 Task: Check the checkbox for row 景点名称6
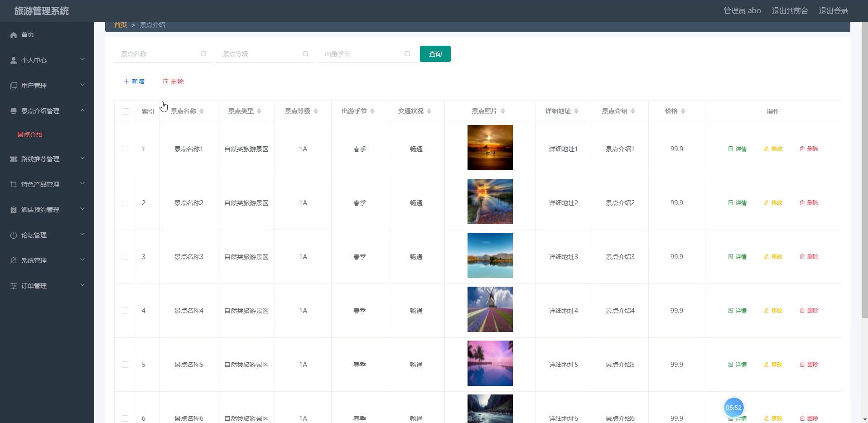(x=125, y=418)
